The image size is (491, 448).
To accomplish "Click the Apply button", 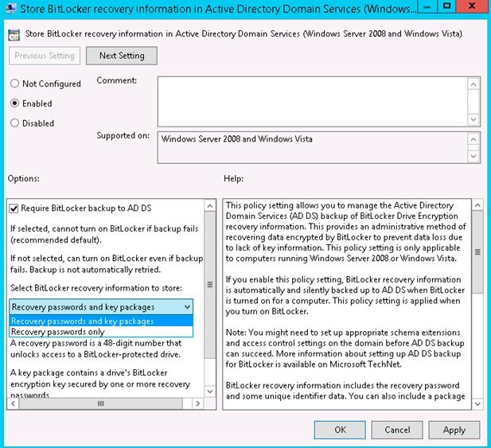I will click(x=454, y=430).
